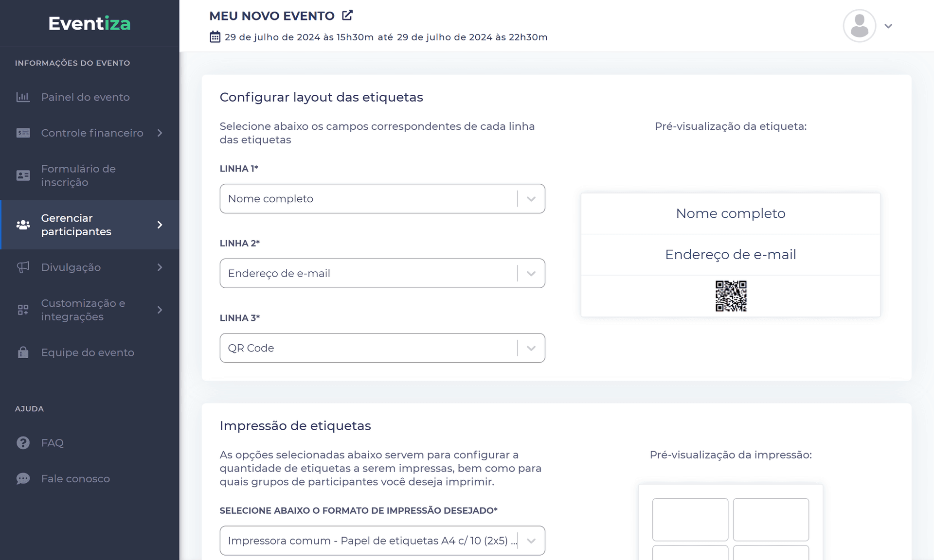Click the Eventiza logo

[90, 23]
